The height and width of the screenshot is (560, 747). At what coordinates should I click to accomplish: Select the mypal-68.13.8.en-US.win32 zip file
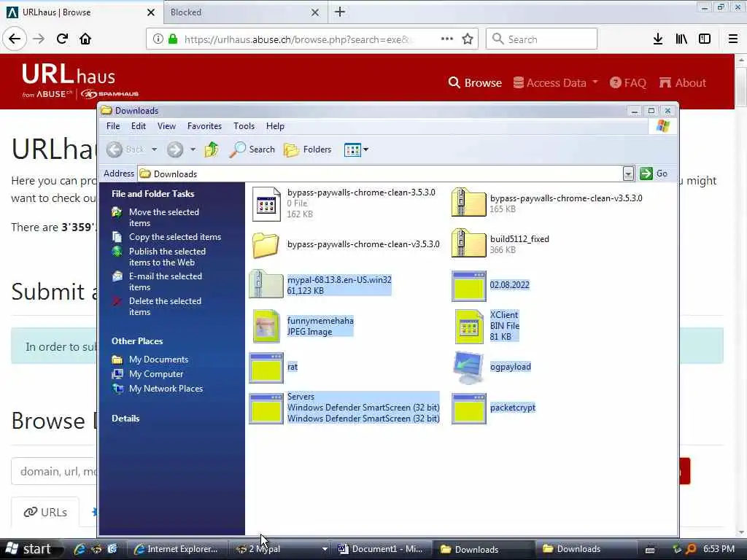(266, 284)
